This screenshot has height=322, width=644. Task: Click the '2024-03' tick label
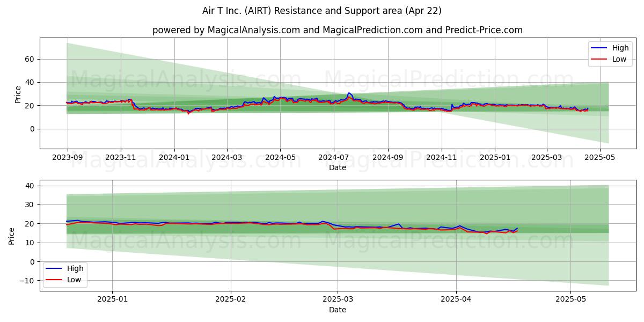[227, 157]
